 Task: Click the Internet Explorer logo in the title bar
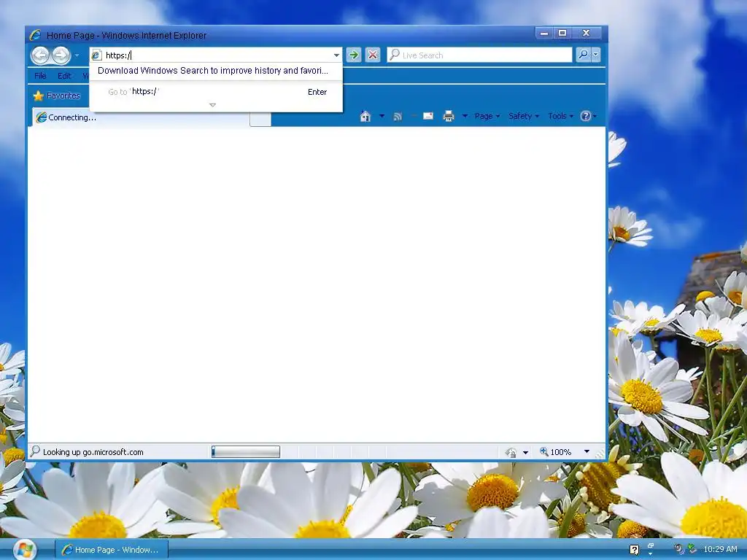point(35,35)
